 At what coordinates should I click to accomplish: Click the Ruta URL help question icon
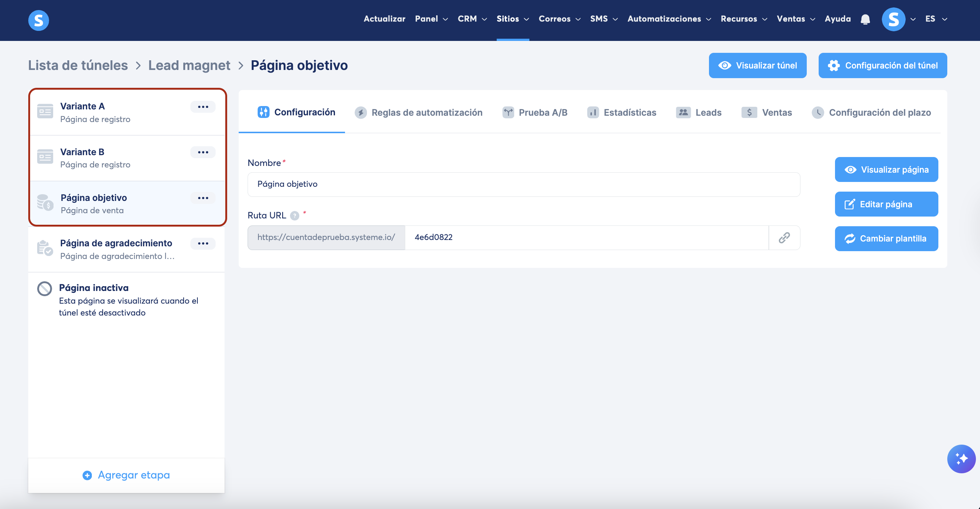click(294, 216)
